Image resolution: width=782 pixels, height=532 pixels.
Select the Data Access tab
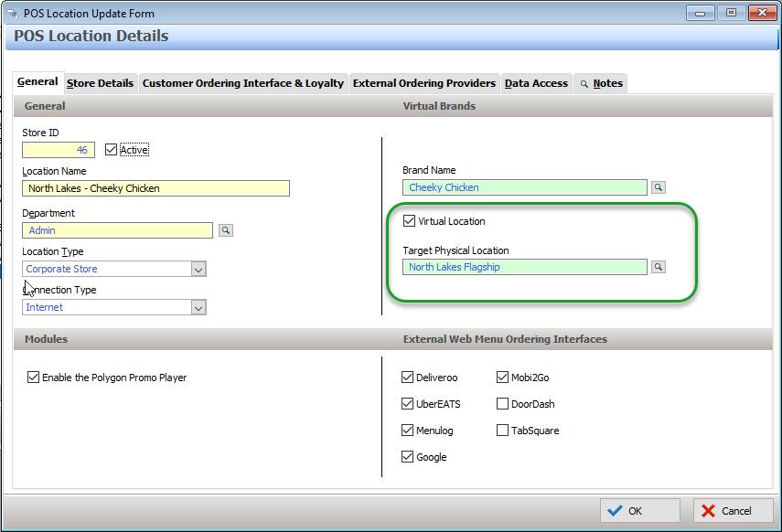(x=536, y=83)
